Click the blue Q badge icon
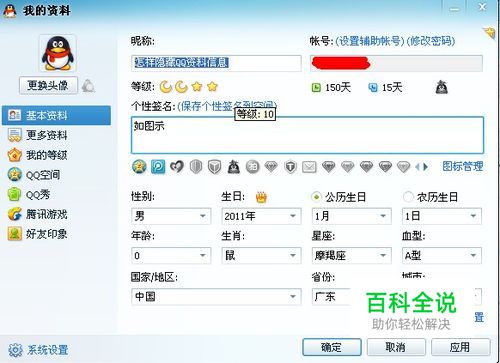The image size is (500, 363). coord(158,166)
